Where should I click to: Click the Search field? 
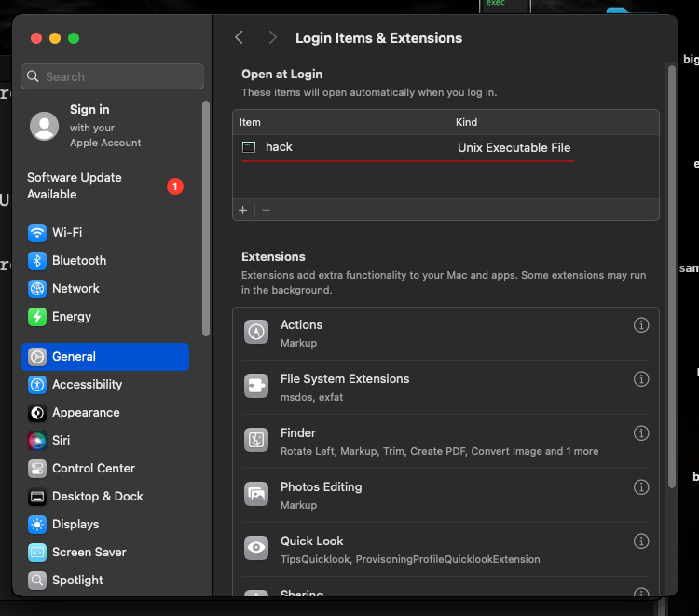point(112,76)
